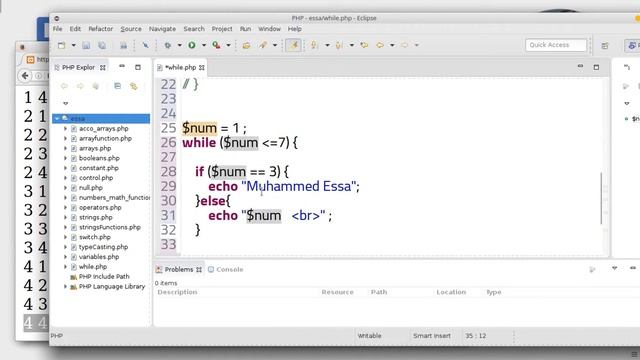The image size is (640, 360).
Task: Select typeCasting.php in PHP Explorer
Action: [103, 247]
